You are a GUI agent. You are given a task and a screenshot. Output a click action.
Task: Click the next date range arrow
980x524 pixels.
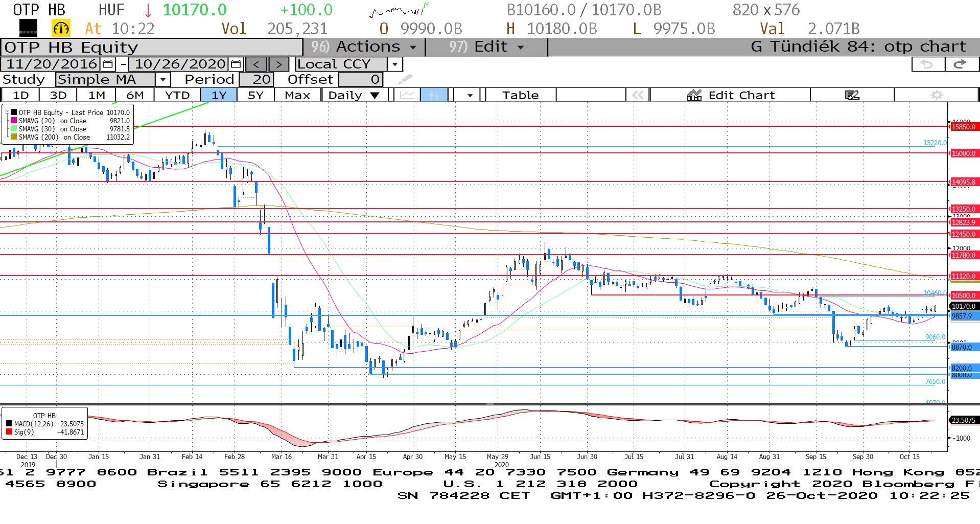pos(278,64)
